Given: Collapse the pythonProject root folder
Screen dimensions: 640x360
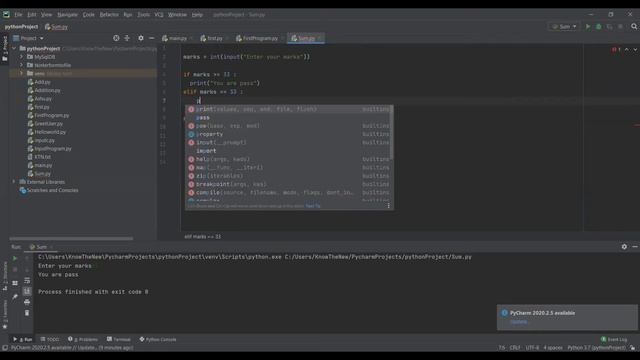Looking at the screenshot, I should (x=14, y=49).
